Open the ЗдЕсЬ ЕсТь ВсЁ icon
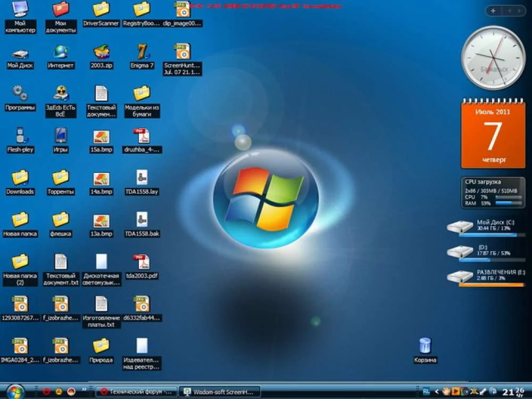Screen dimensions: 532x399 click(61, 101)
